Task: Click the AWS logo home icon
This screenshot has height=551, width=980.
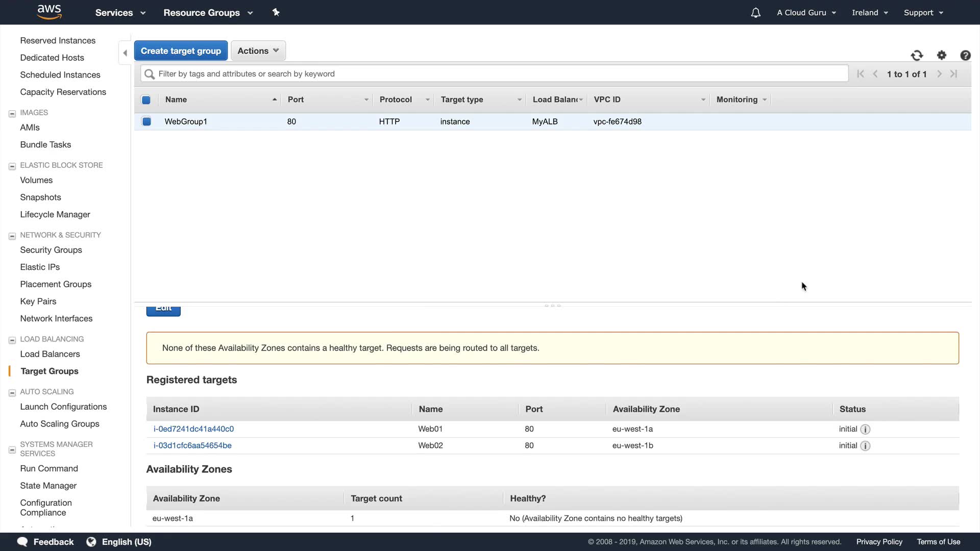Action: tap(50, 12)
